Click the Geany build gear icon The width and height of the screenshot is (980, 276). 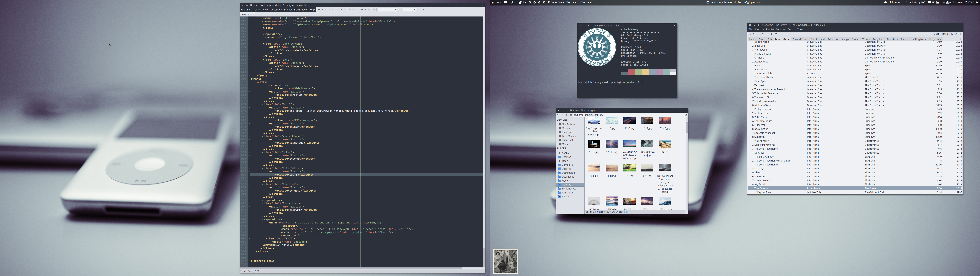coord(362,10)
